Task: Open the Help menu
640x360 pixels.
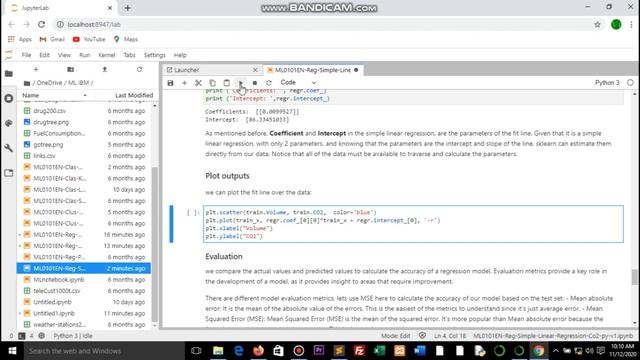Action: click(180, 55)
